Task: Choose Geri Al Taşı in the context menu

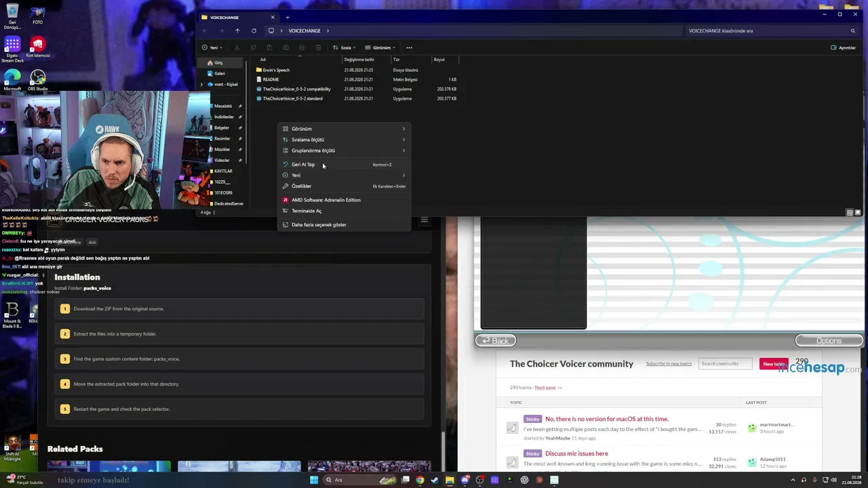Action: tap(345, 165)
